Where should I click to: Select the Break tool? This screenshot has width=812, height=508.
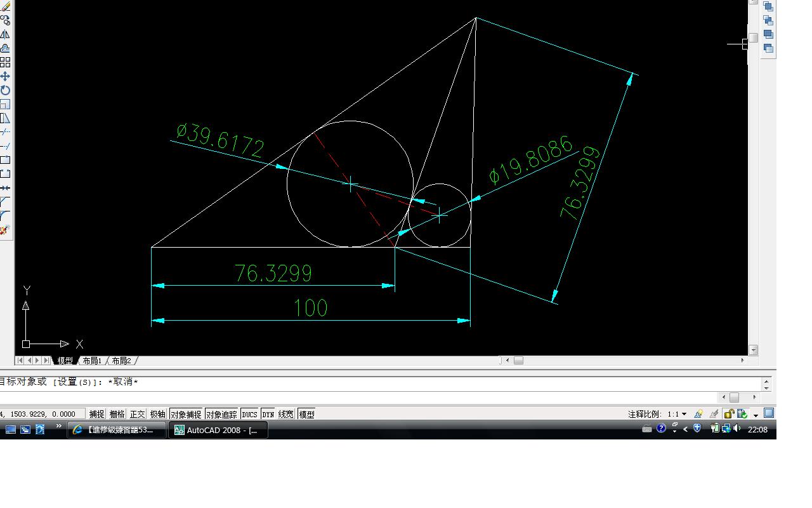point(5,174)
